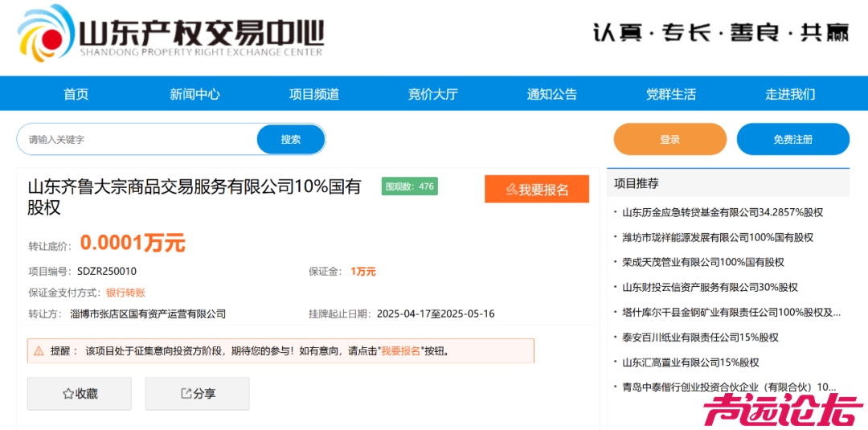Click the gavel icon on 我要报名 button

coord(511,190)
